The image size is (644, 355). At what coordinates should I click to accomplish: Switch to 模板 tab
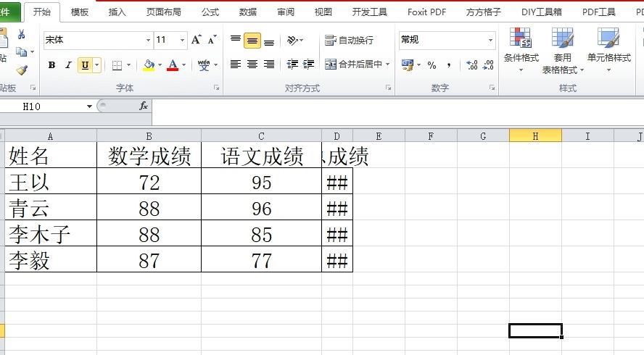point(80,12)
